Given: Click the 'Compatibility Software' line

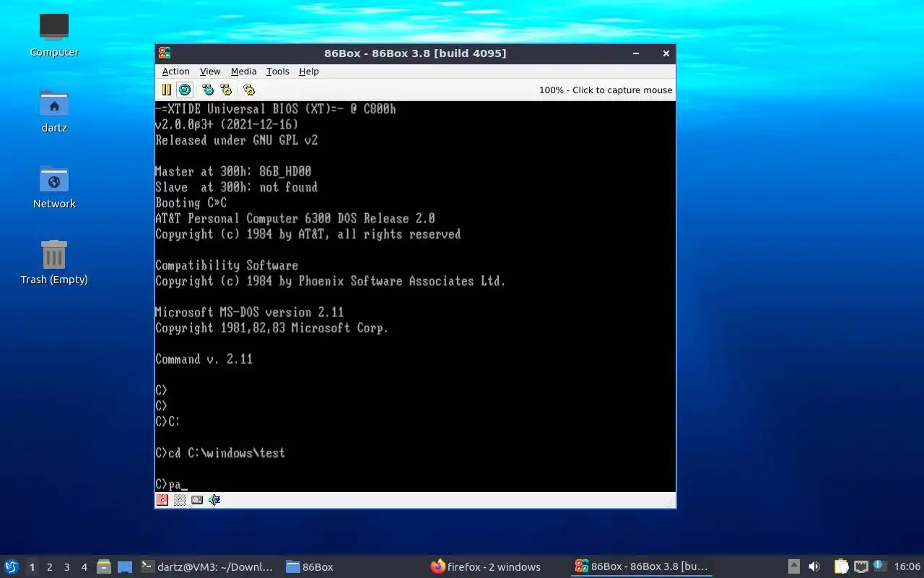Looking at the screenshot, I should [x=227, y=265].
